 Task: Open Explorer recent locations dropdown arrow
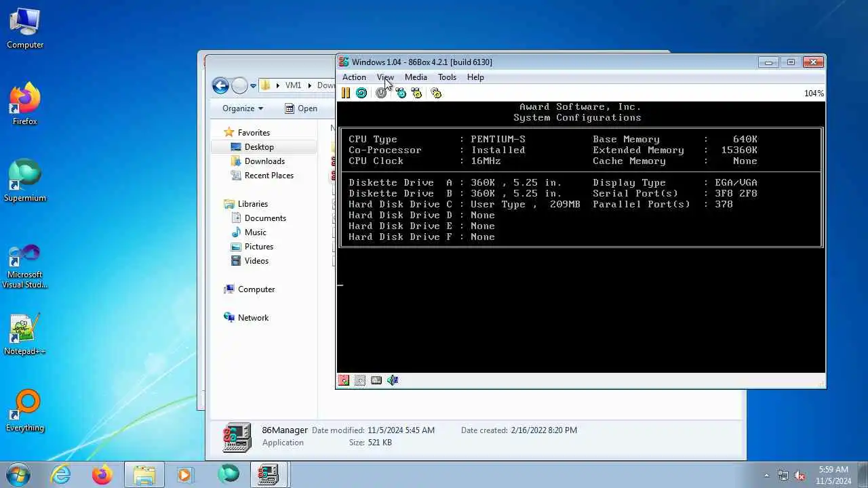pos(253,86)
